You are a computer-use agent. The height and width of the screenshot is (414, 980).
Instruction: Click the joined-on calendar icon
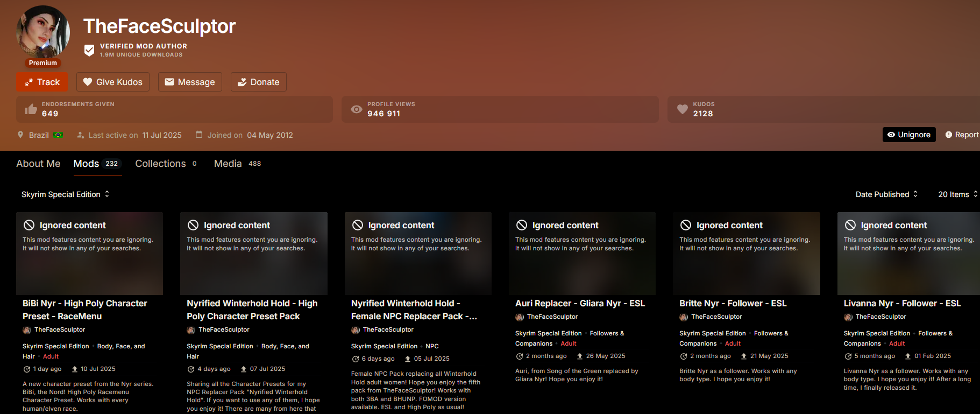coord(199,135)
